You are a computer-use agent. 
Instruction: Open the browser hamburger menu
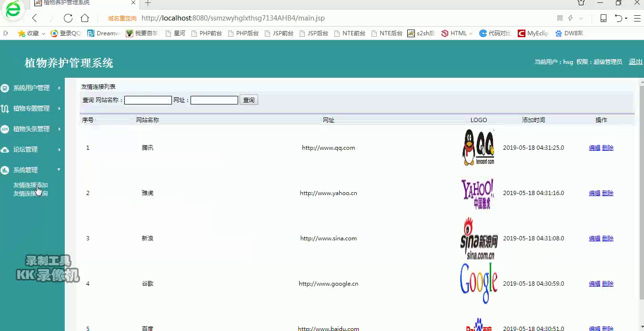click(637, 18)
